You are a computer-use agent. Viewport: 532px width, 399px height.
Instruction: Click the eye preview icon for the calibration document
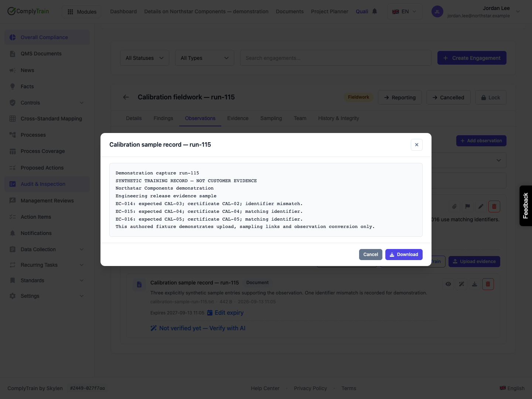click(448, 284)
